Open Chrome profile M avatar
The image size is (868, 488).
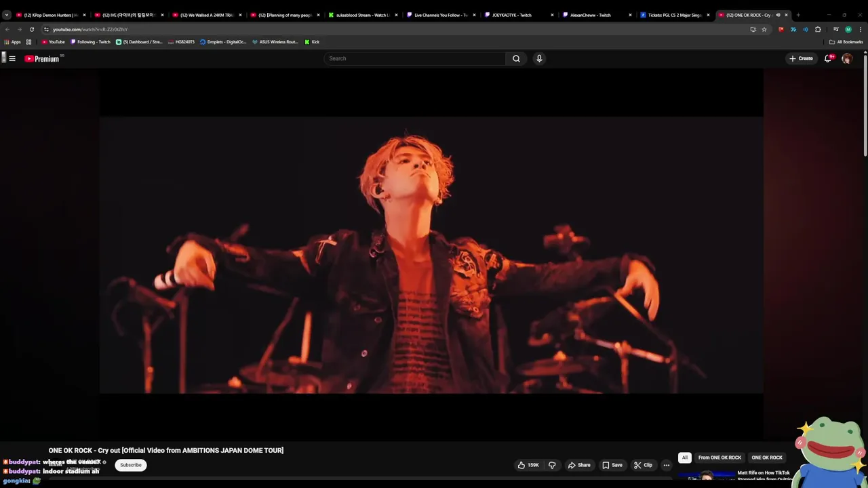(848, 29)
